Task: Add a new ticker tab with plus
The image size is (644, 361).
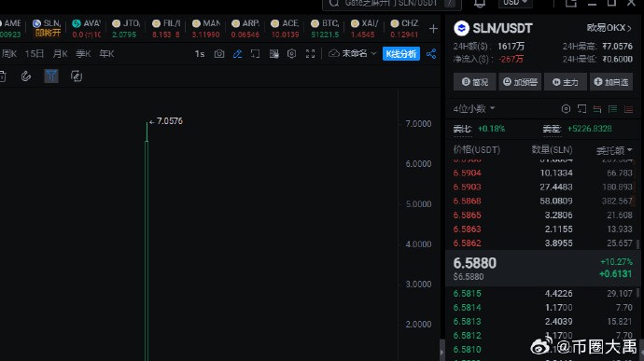Action: 433,29
